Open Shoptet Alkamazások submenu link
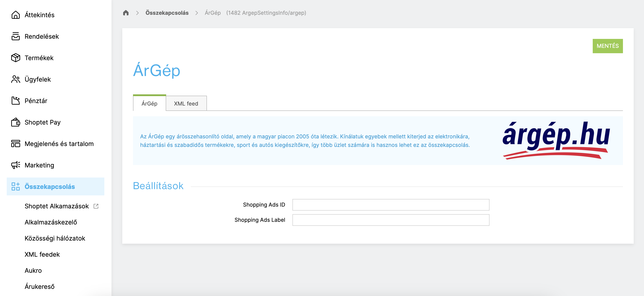This screenshot has height=296, width=644. coord(57,206)
